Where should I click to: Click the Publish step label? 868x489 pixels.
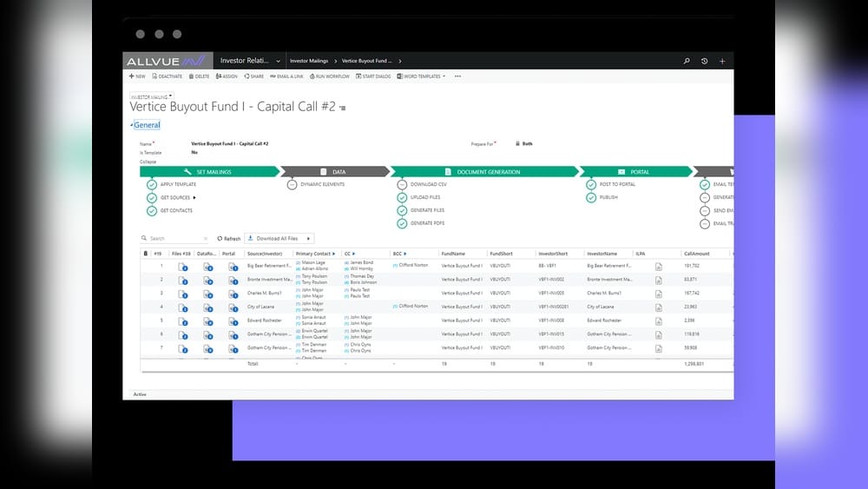tap(608, 197)
